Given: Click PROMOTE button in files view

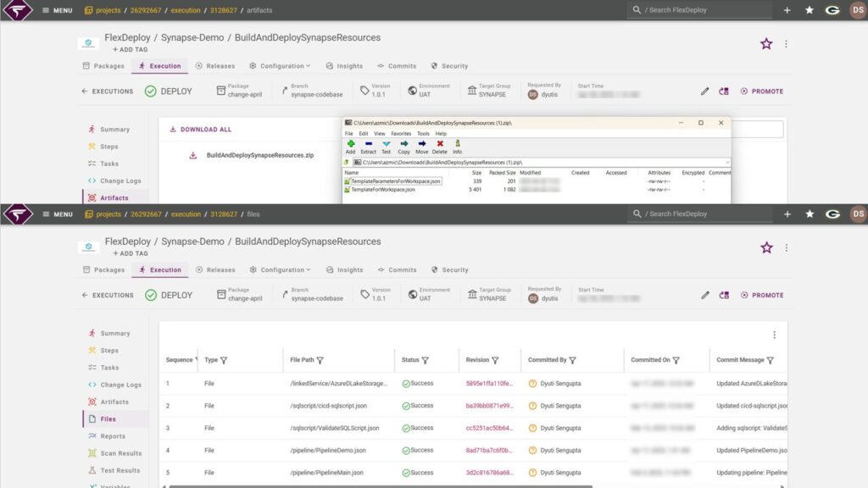Looking at the screenshot, I should (762, 296).
